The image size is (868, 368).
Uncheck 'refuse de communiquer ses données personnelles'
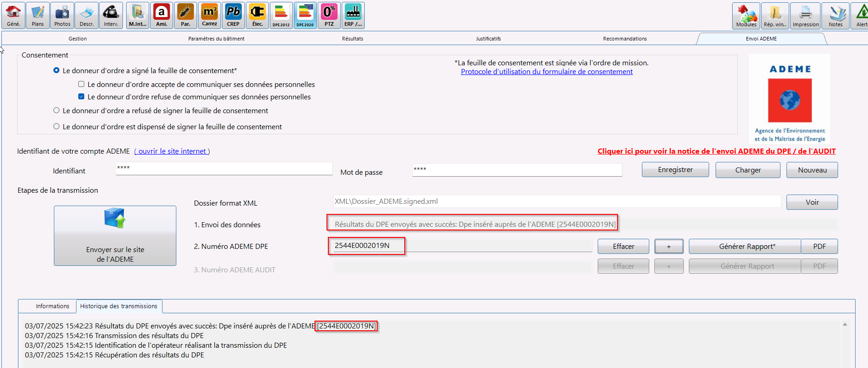point(82,97)
